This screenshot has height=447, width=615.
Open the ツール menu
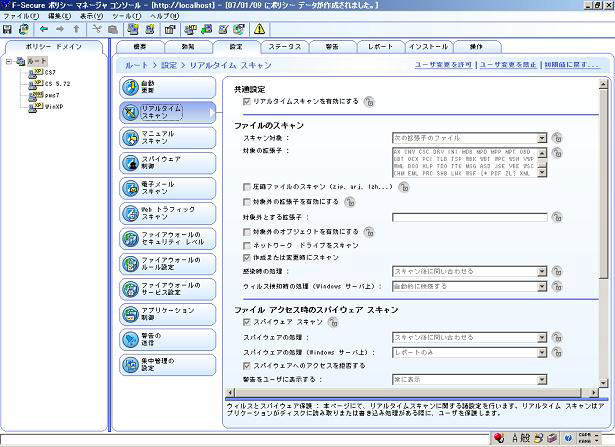126,16
